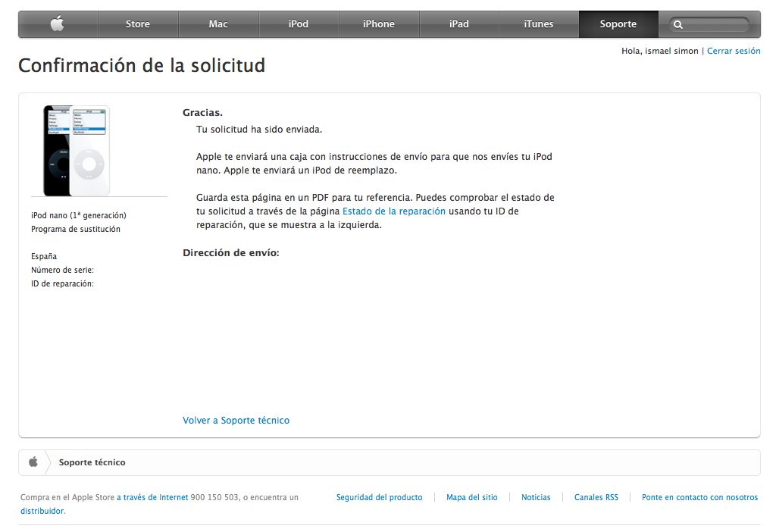This screenshot has width=776, height=532.
Task: Open Seguridad del producto link
Action: click(x=379, y=497)
